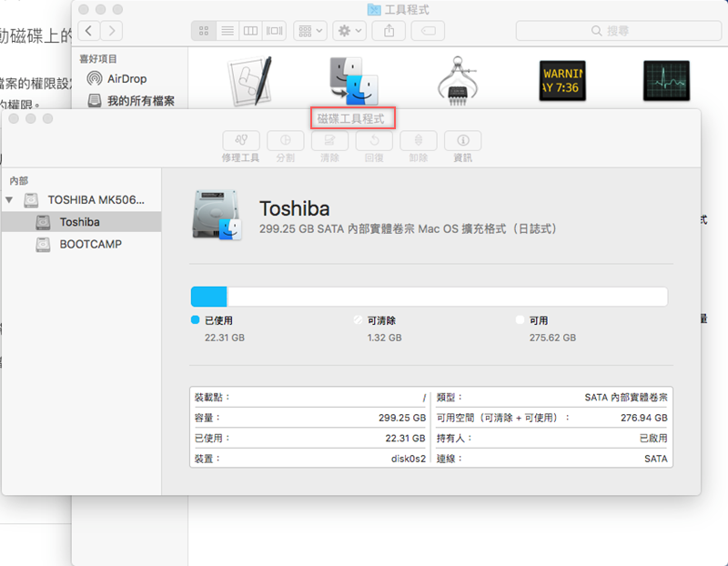The width and height of the screenshot is (728, 566).
Task: Switch Finder to column view
Action: tap(251, 31)
